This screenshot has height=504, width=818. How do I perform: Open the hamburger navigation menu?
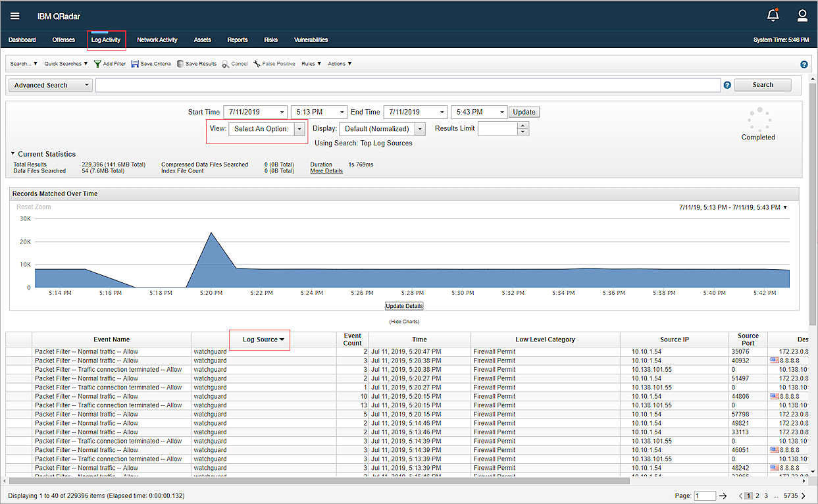pos(15,16)
